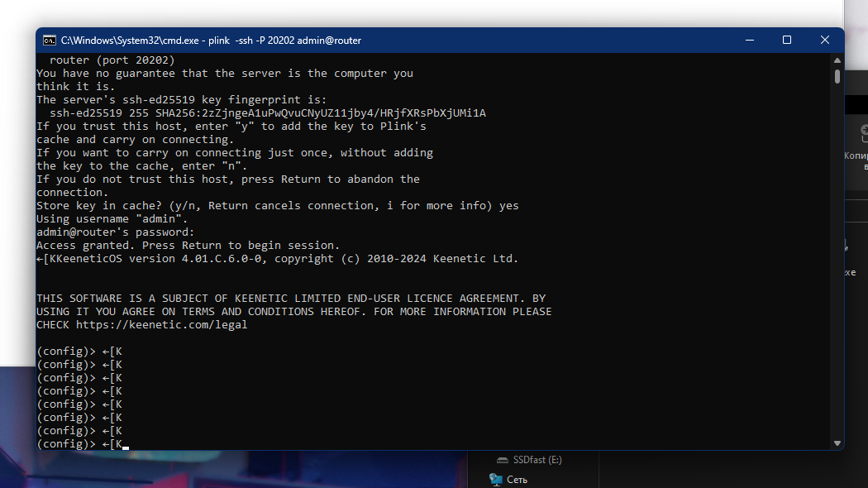The height and width of the screenshot is (488, 868).
Task: Click the SHA256 fingerprint line
Action: [x=268, y=113]
